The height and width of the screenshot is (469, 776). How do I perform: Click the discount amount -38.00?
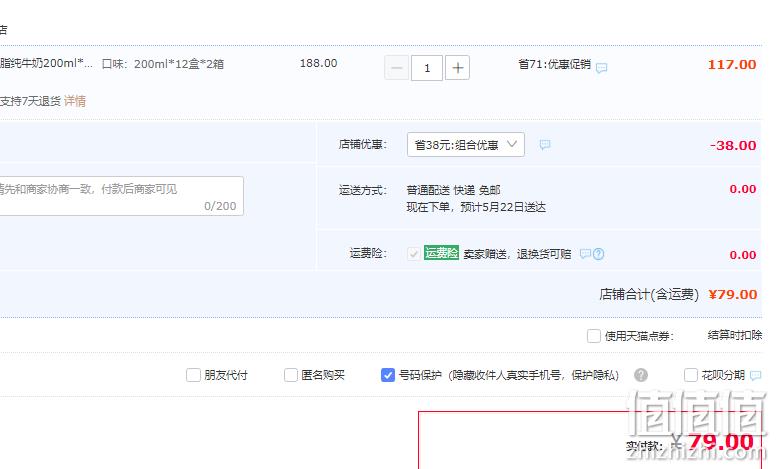[733, 145]
